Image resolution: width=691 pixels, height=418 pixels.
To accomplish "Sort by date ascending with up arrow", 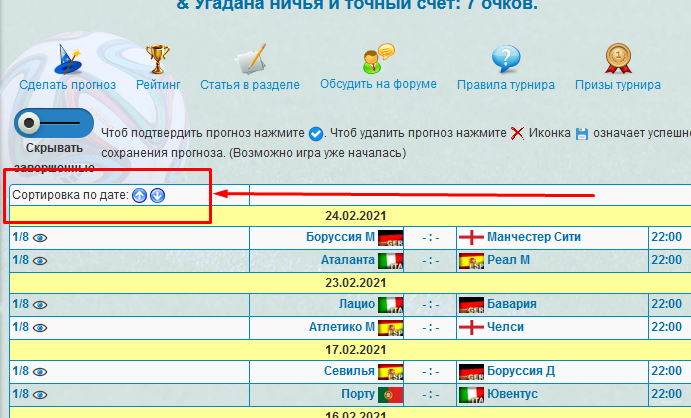I will coord(139,195).
